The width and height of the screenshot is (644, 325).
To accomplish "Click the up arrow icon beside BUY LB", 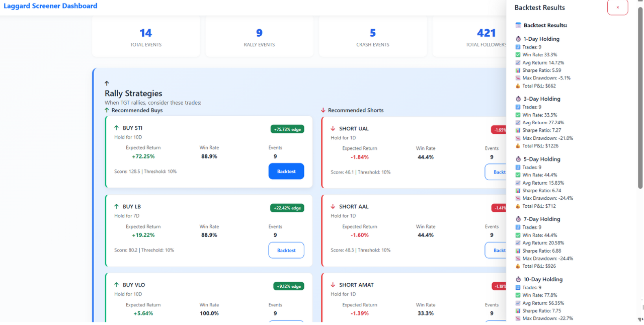I will tap(117, 206).
